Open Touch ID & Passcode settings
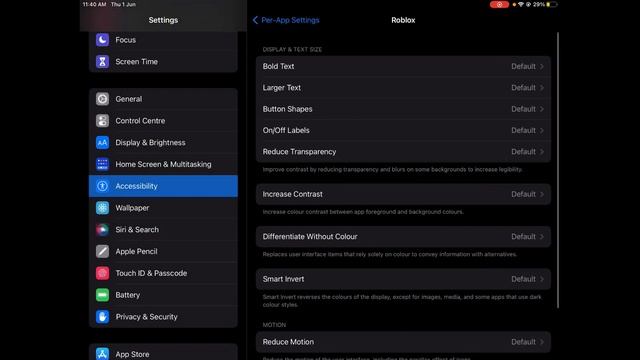This screenshot has width=640, height=360. [163, 273]
